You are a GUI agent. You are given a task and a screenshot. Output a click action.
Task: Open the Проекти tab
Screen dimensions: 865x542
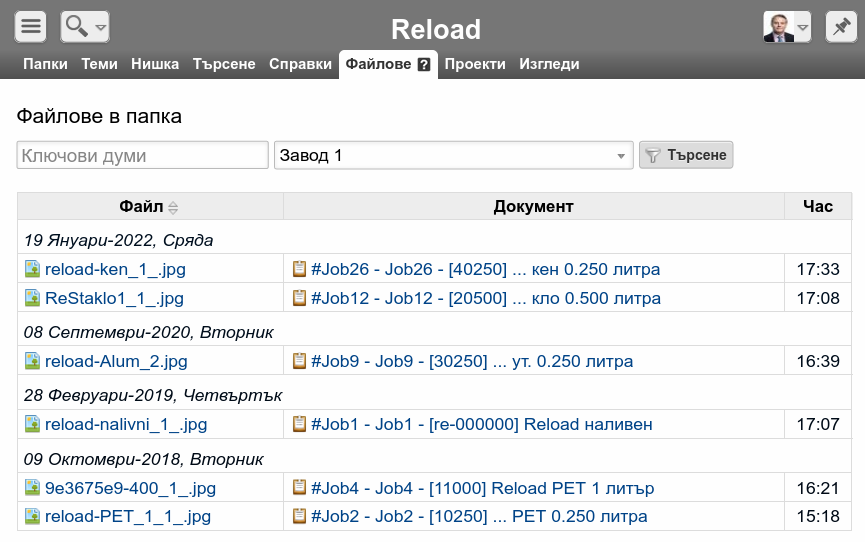[x=475, y=64]
